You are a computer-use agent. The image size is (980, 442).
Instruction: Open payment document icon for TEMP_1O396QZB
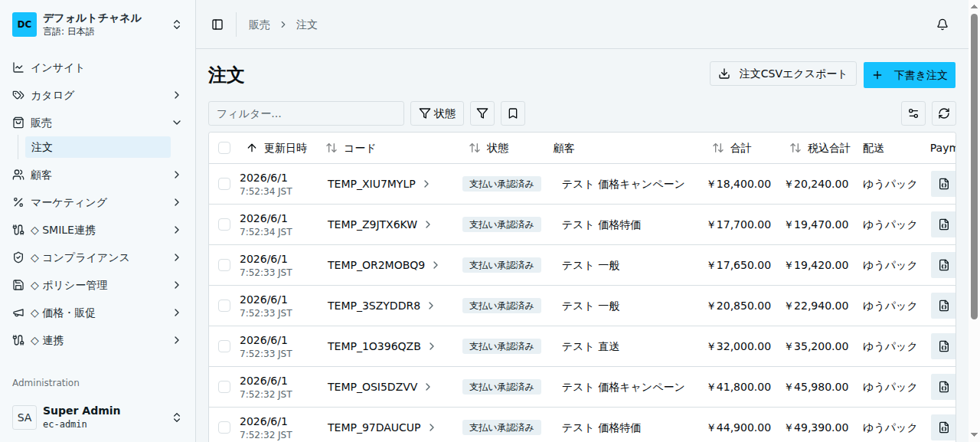click(x=943, y=346)
